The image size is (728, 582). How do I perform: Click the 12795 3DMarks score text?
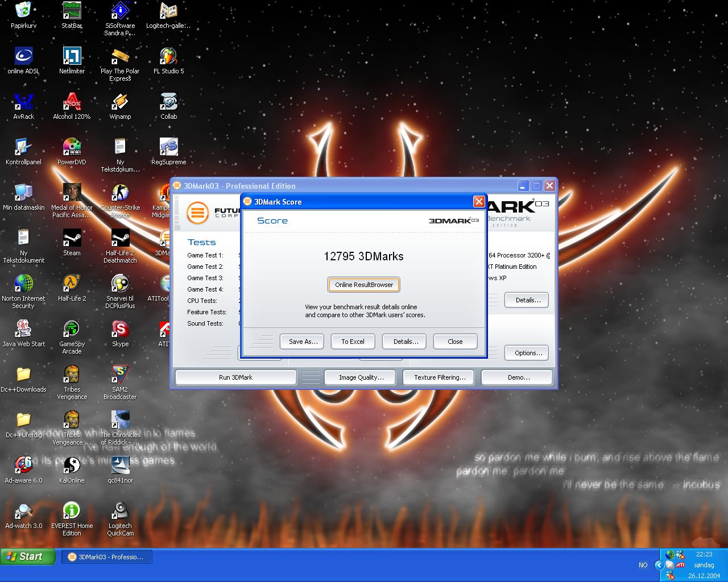coord(363,256)
